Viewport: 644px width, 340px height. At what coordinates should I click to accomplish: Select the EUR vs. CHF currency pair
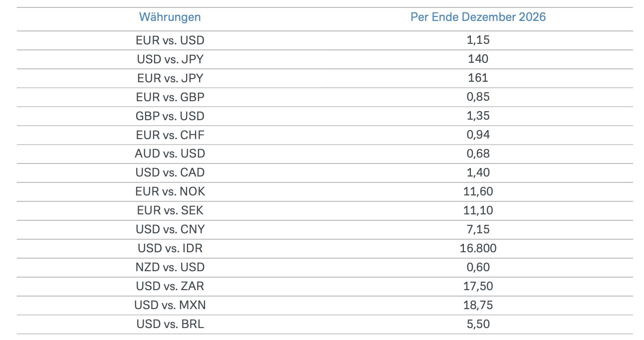(170, 135)
